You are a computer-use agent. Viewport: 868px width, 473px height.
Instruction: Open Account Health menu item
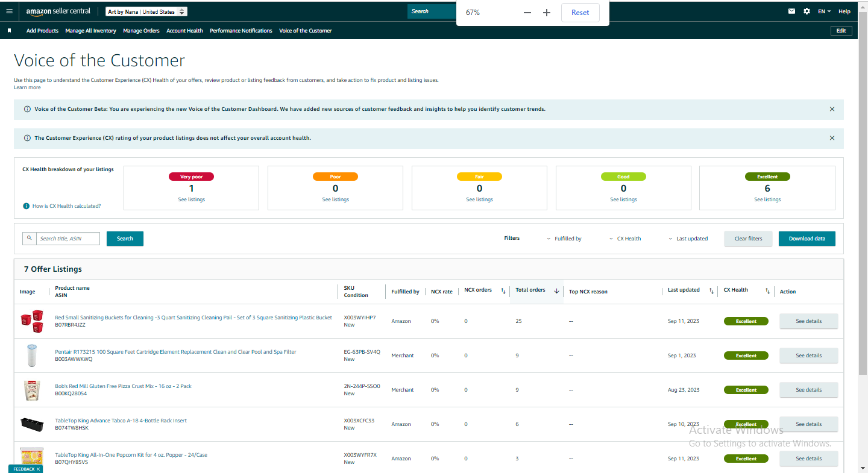pyautogui.click(x=184, y=31)
